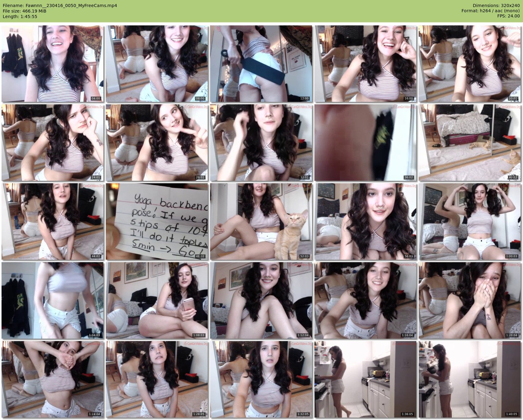Viewport: 523px width, 420px height.
Task: Select the last kitchen frame at 1:40:05
Action: (x=469, y=379)
